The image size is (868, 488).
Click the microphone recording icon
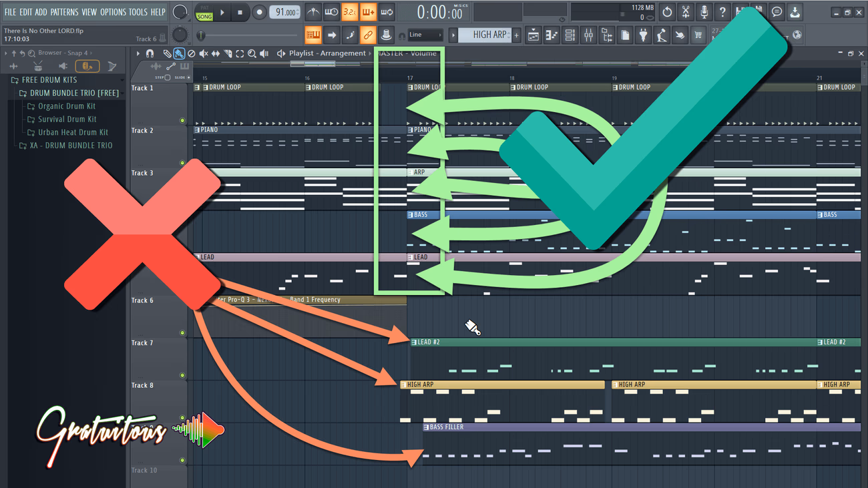point(704,12)
